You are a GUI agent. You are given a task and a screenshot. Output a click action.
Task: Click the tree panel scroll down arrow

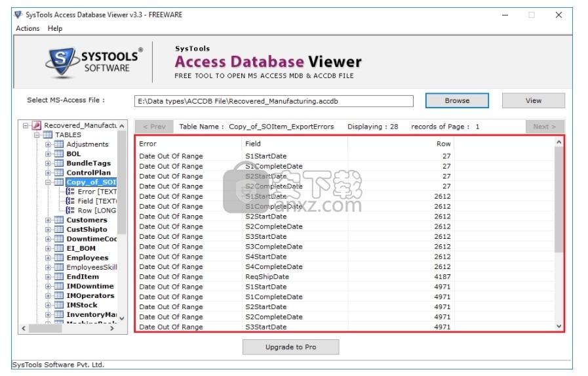click(x=122, y=318)
